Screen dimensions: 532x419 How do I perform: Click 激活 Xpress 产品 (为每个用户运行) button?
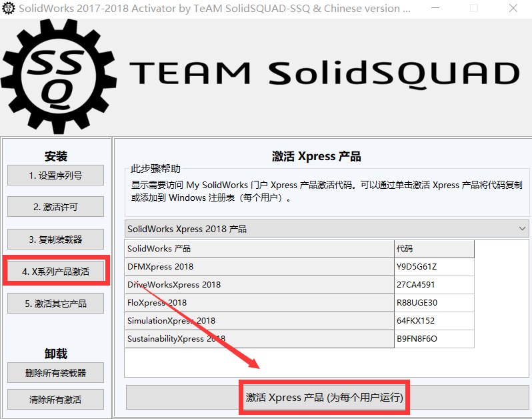(x=327, y=397)
